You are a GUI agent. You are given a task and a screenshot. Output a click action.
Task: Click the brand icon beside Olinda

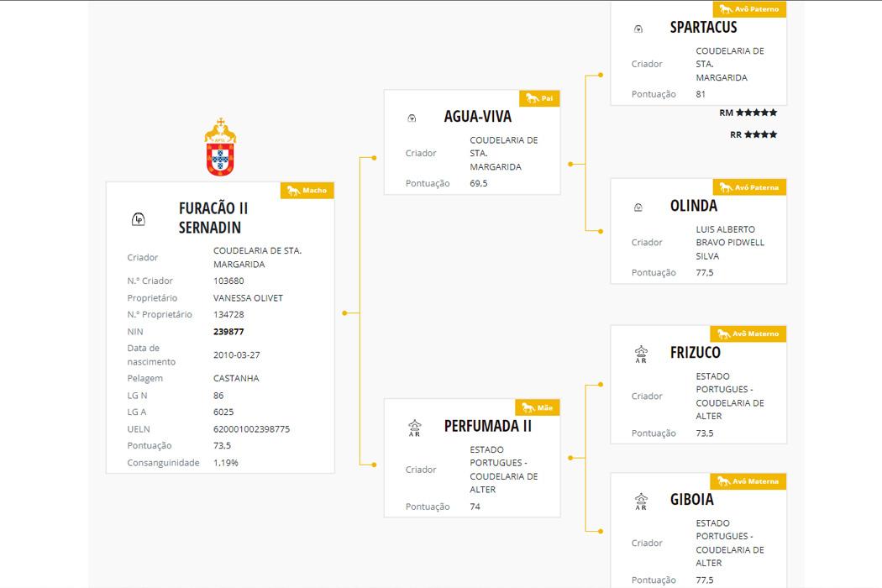pos(638,207)
